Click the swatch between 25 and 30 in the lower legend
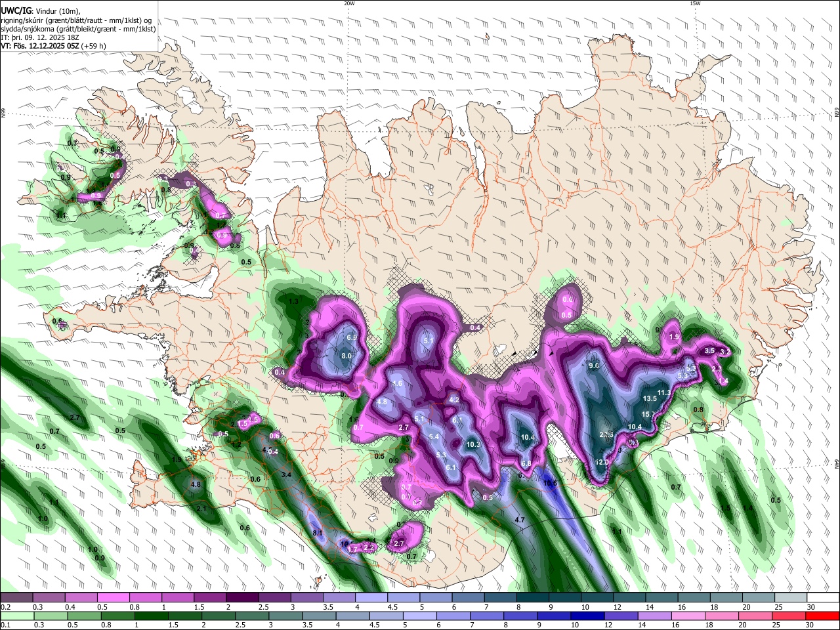Image resolution: width=840 pixels, height=630 pixels. point(789,616)
